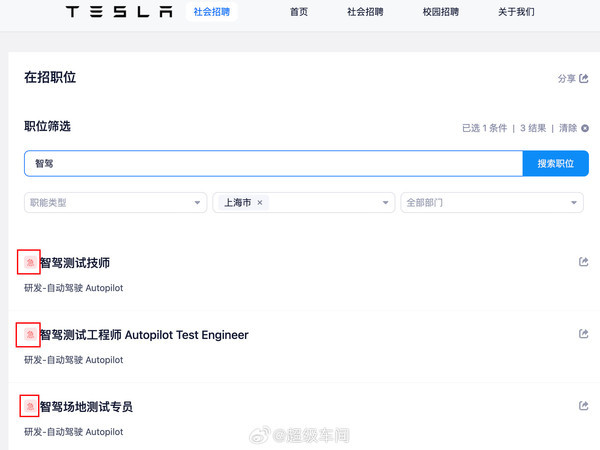Click the 清除 filter link
Image resolution: width=600 pixels, height=450 pixels.
click(x=568, y=128)
